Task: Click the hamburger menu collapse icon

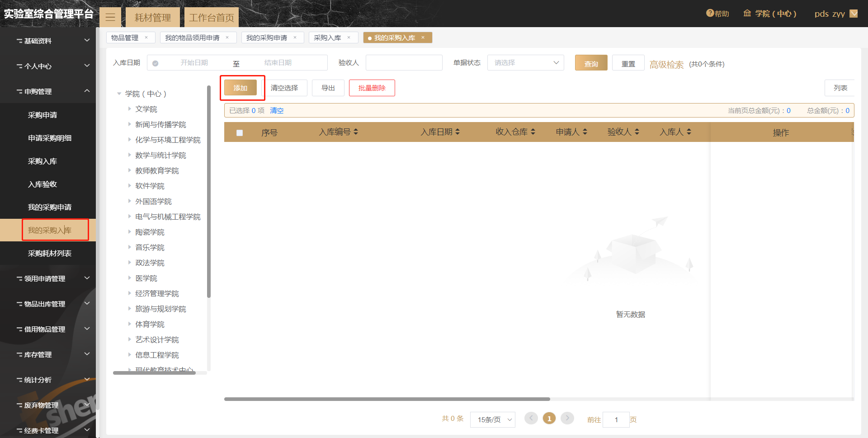Action: coord(110,18)
